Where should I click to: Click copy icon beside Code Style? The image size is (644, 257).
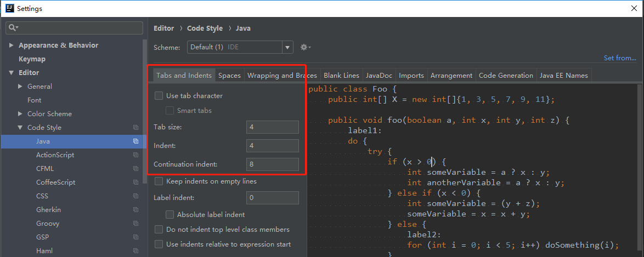click(x=135, y=128)
